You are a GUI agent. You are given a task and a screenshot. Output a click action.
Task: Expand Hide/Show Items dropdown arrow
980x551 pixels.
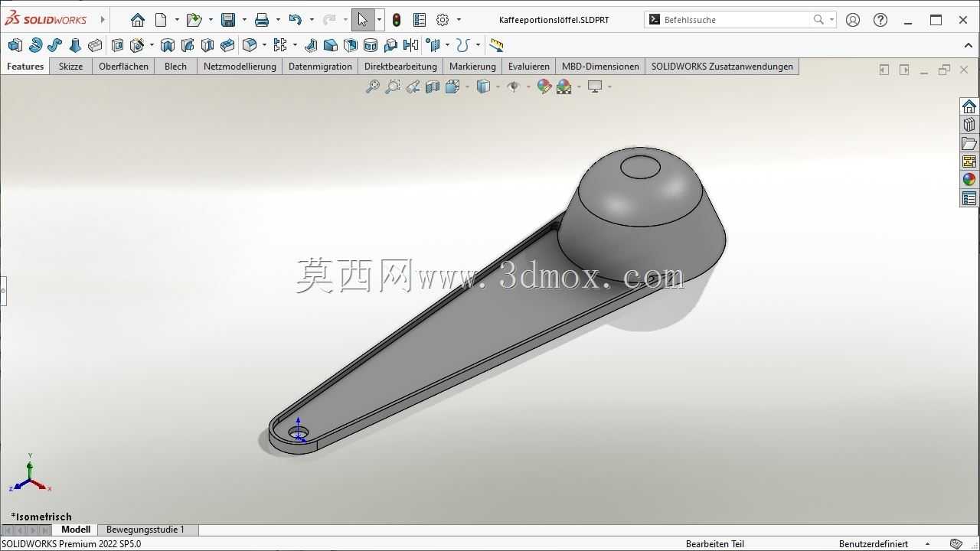click(x=528, y=86)
